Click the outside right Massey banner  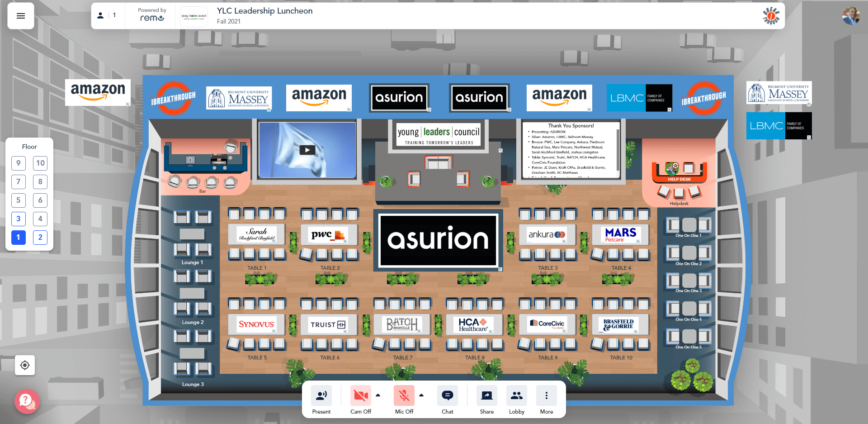click(x=779, y=93)
